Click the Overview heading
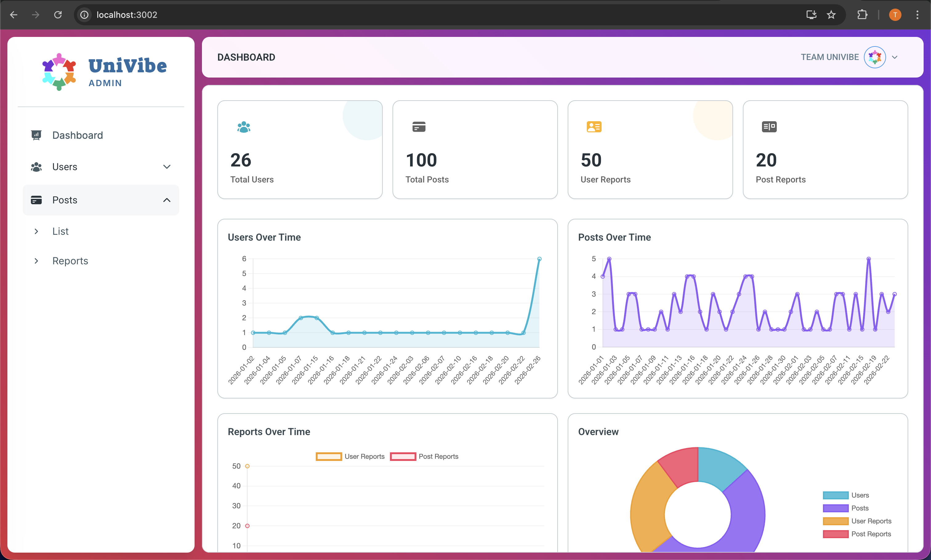 [x=598, y=432]
